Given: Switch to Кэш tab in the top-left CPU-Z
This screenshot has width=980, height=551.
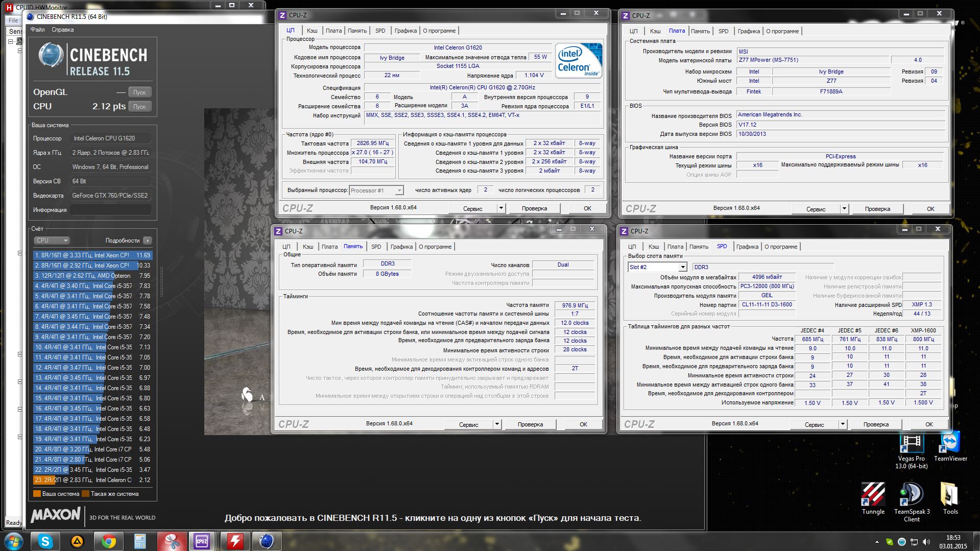Looking at the screenshot, I should click(312, 31).
